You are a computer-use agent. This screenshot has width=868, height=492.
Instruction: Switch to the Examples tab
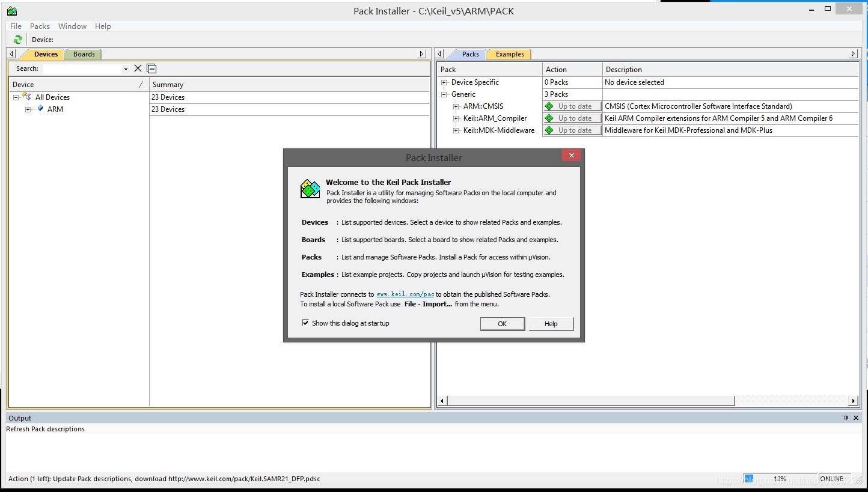[x=510, y=54]
